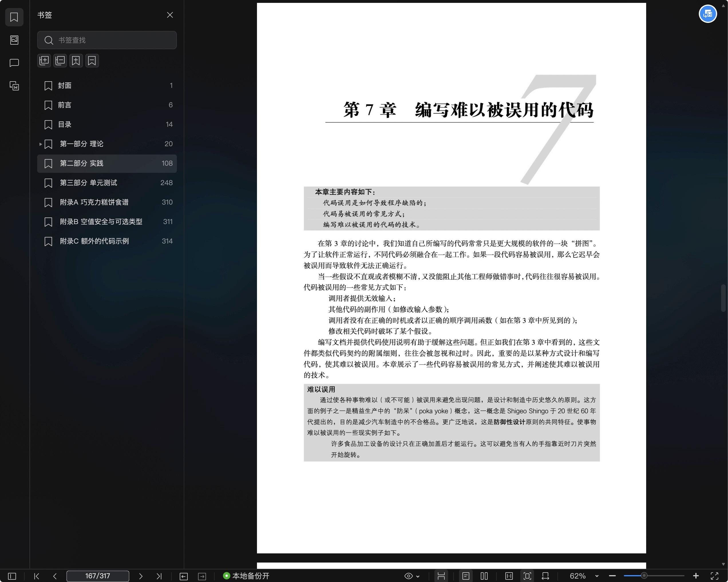This screenshot has width=728, height=582.
Task: Click the zoom out minus button
Action: click(x=612, y=576)
